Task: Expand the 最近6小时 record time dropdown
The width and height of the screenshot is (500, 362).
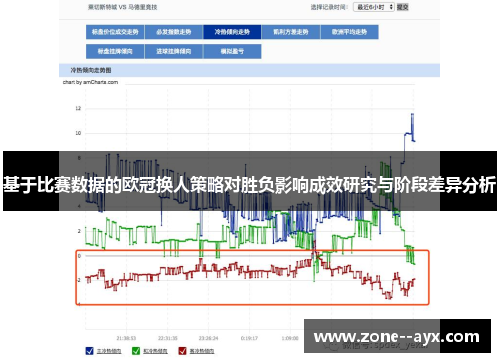Action: tap(374, 7)
